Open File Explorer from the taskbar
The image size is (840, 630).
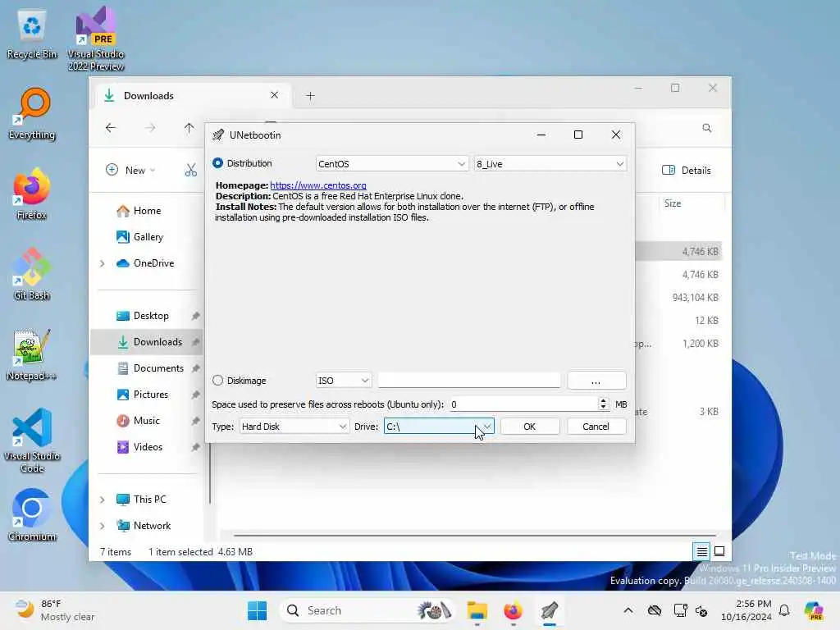pos(477,610)
